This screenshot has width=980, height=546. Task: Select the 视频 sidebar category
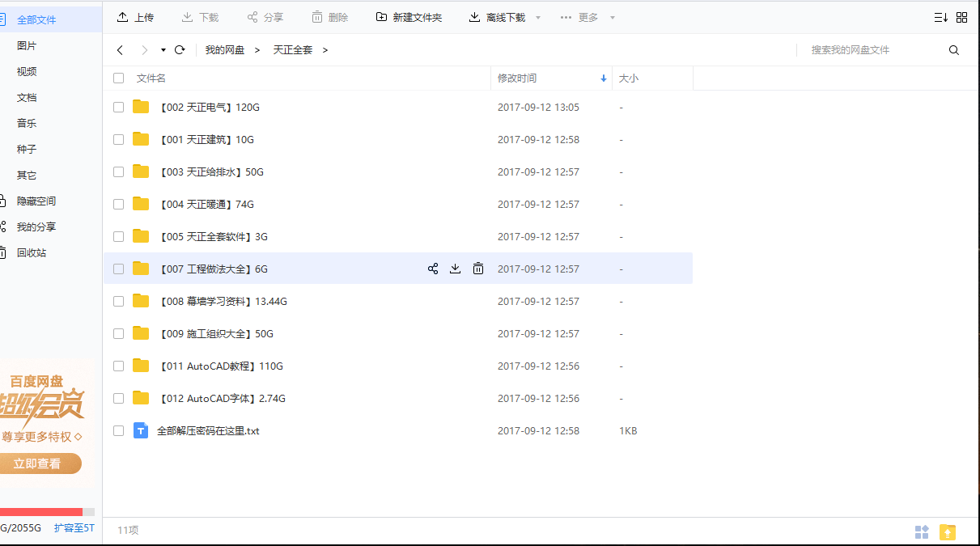pos(27,72)
